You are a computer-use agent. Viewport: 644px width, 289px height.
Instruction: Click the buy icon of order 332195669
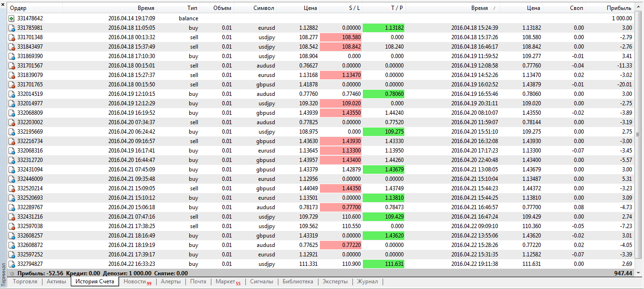coord(12,132)
